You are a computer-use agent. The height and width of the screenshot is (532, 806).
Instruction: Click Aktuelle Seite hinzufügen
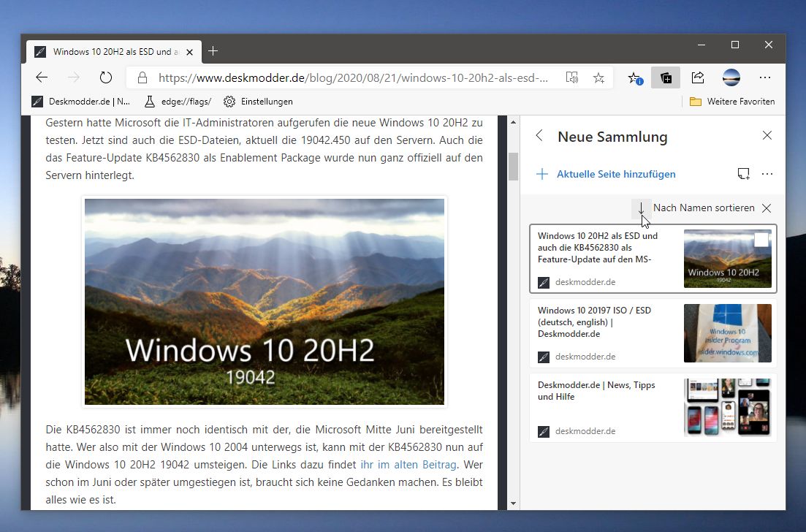[x=606, y=174]
